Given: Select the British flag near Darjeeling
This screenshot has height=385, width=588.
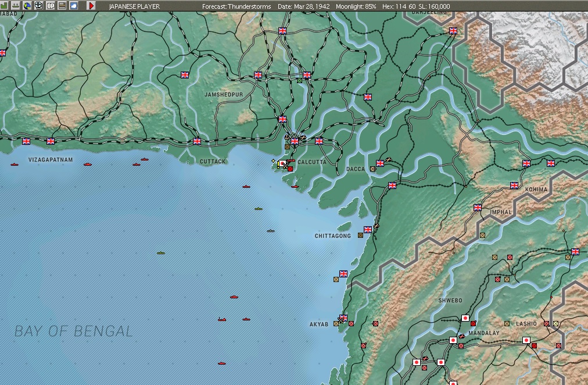Looking at the screenshot, I should [453, 31].
